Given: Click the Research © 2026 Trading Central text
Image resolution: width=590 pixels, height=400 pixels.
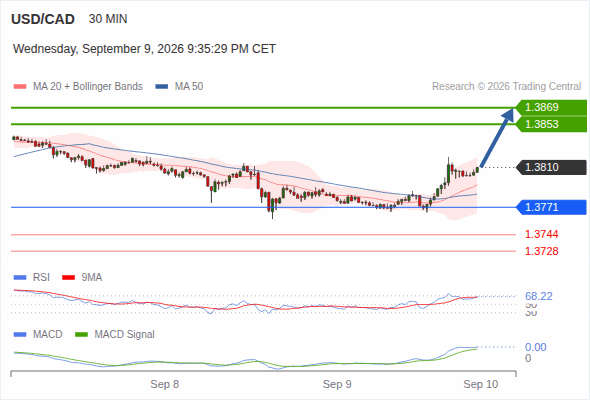Looking at the screenshot, I should pos(506,87).
